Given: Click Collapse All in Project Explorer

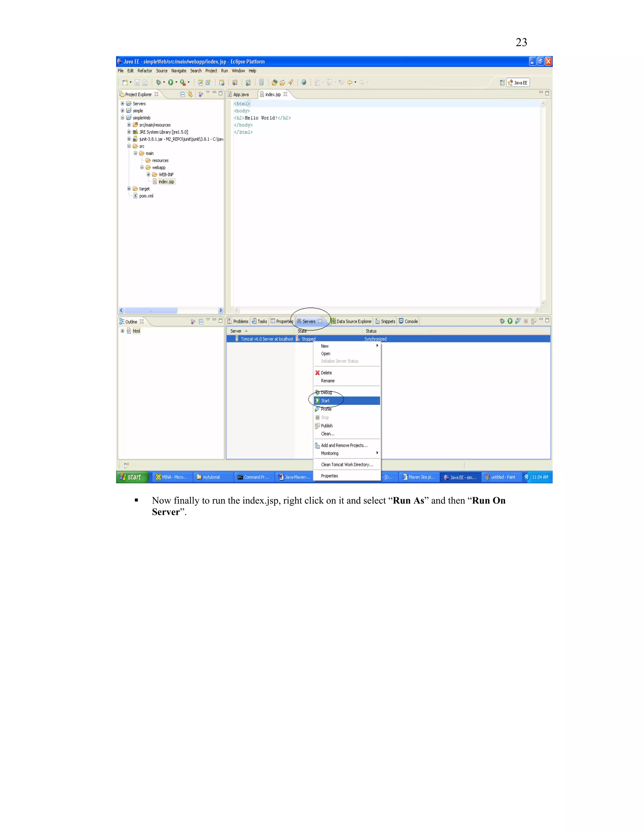Looking at the screenshot, I should [x=182, y=94].
